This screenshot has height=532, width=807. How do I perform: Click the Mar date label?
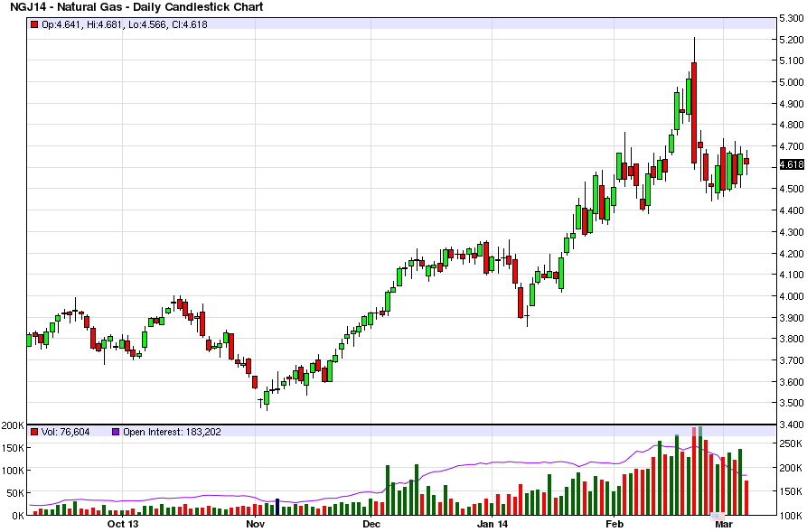pyautogui.click(x=724, y=524)
